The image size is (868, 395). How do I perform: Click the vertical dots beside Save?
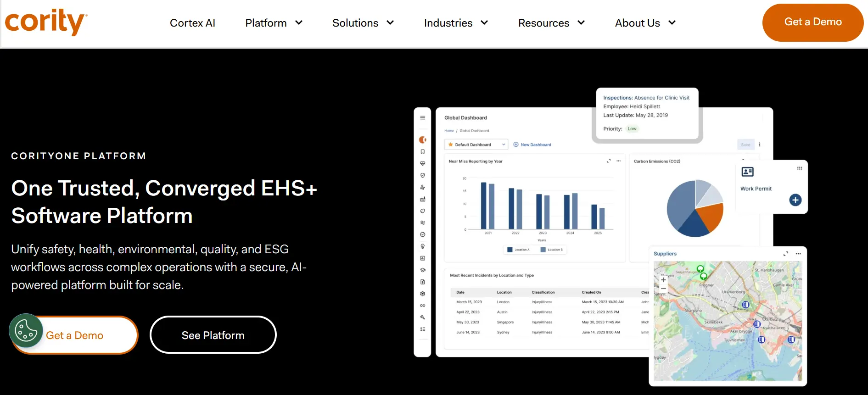760,145
